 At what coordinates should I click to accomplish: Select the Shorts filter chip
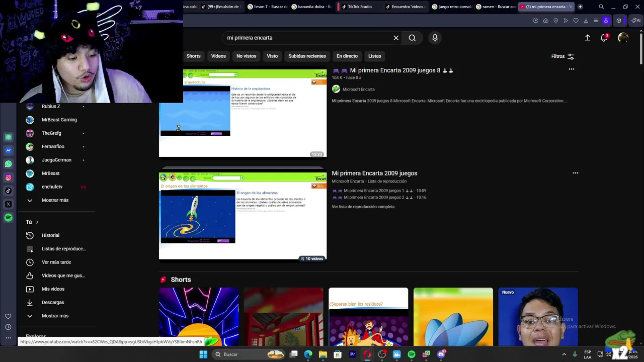tap(193, 56)
